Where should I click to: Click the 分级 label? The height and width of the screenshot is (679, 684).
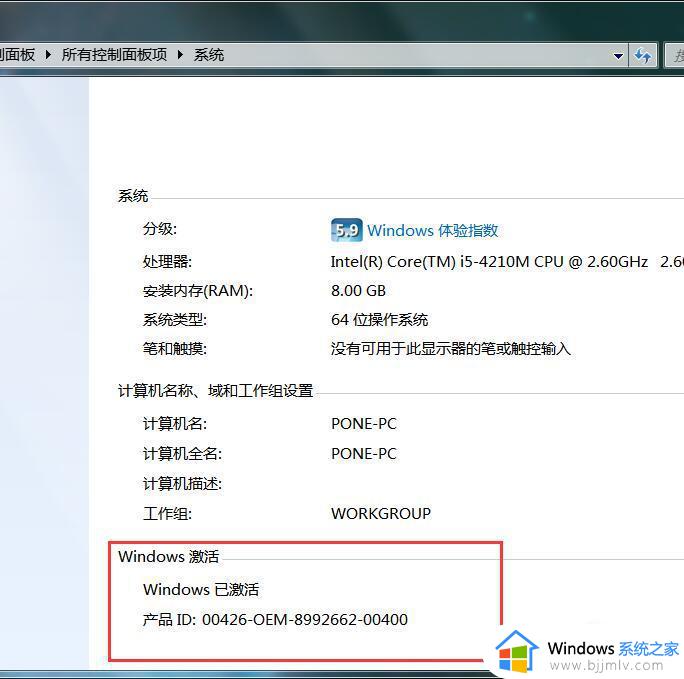(160, 229)
